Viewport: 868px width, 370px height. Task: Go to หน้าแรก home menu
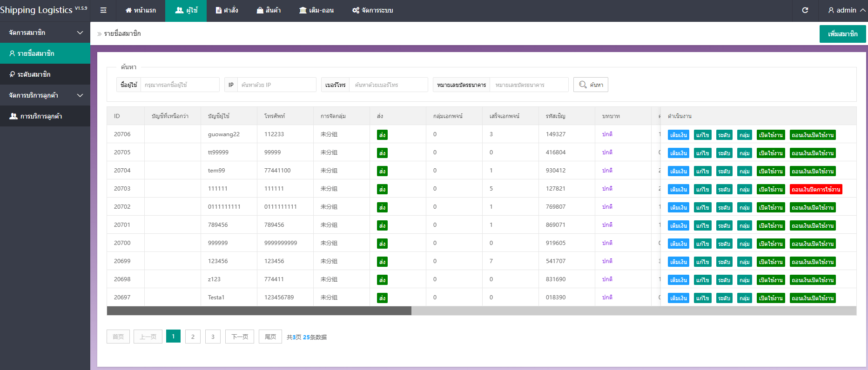[x=141, y=10]
